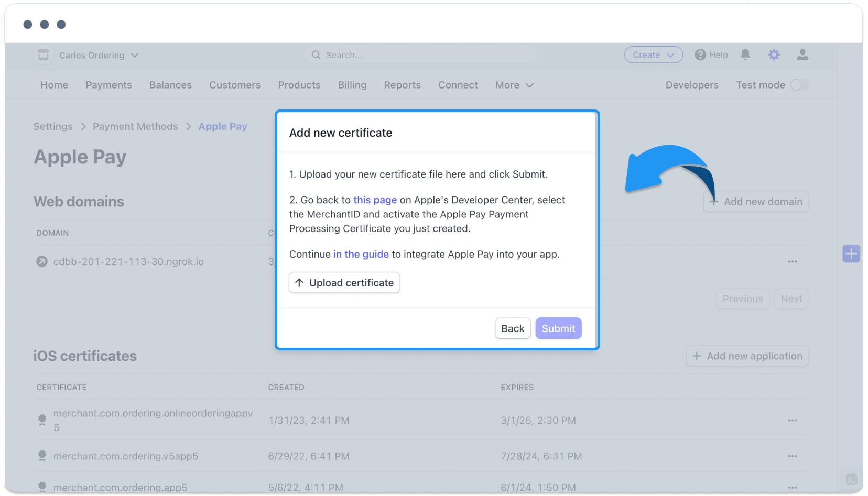Open the Reports tab
Viewport: 868px width, 496px height.
[403, 85]
